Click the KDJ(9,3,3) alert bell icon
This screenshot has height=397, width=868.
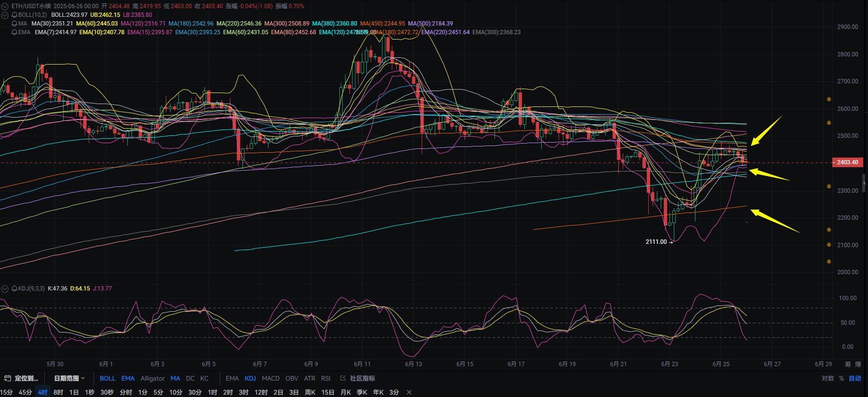tap(14, 289)
